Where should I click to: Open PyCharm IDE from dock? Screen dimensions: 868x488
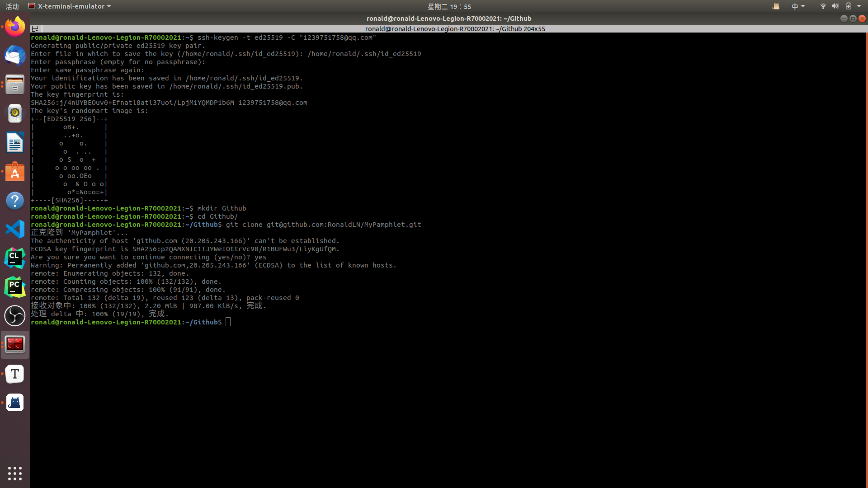click(15, 287)
